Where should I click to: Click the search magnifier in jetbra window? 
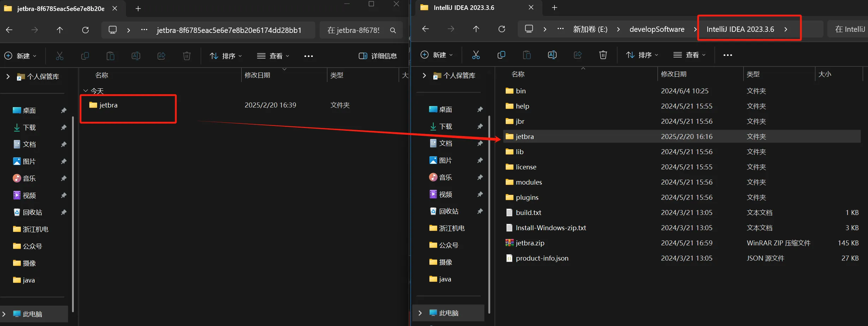pyautogui.click(x=393, y=30)
